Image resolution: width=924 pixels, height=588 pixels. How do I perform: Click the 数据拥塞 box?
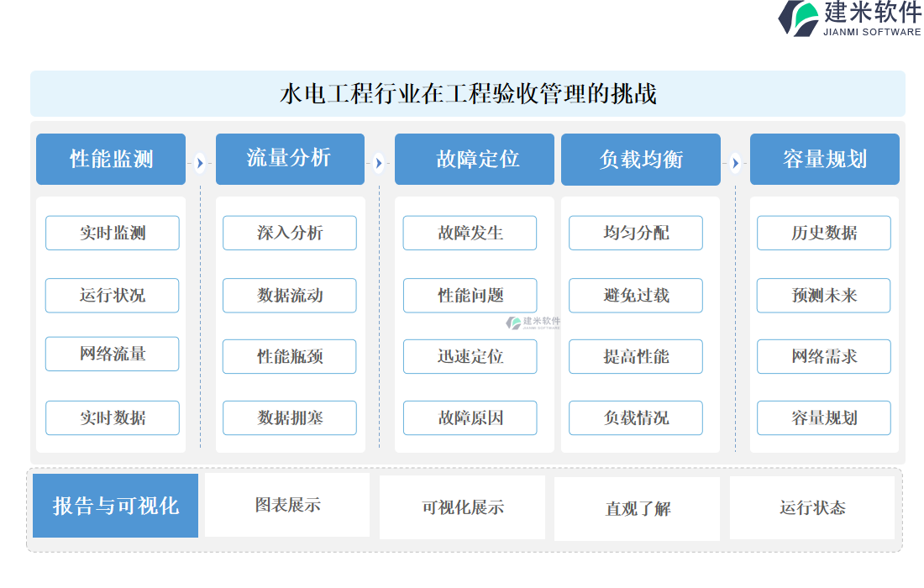290,417
